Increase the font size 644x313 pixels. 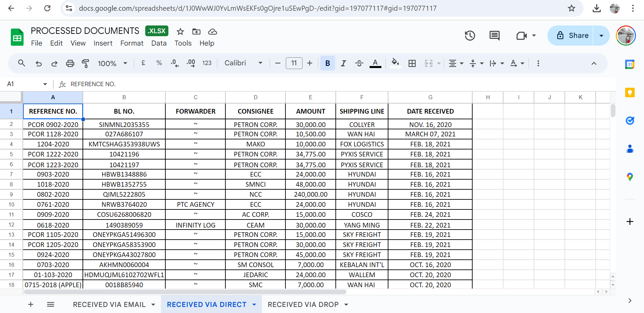click(310, 63)
